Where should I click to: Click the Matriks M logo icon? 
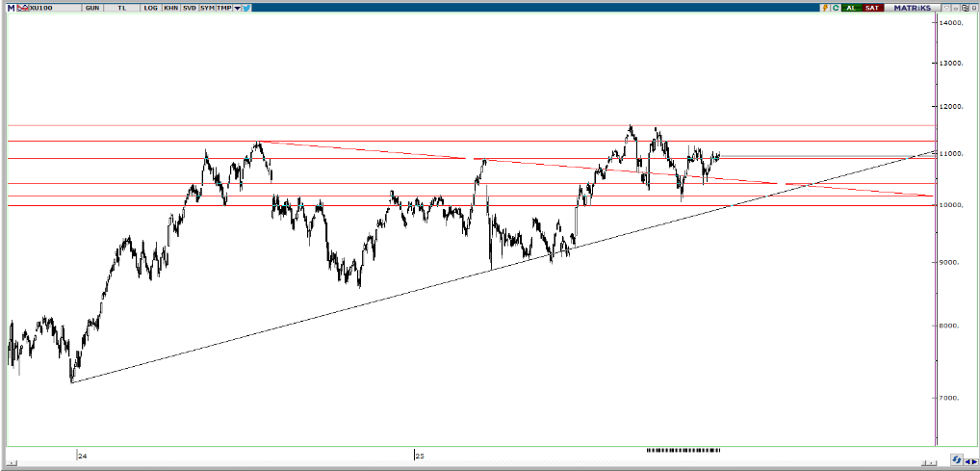click(12, 8)
